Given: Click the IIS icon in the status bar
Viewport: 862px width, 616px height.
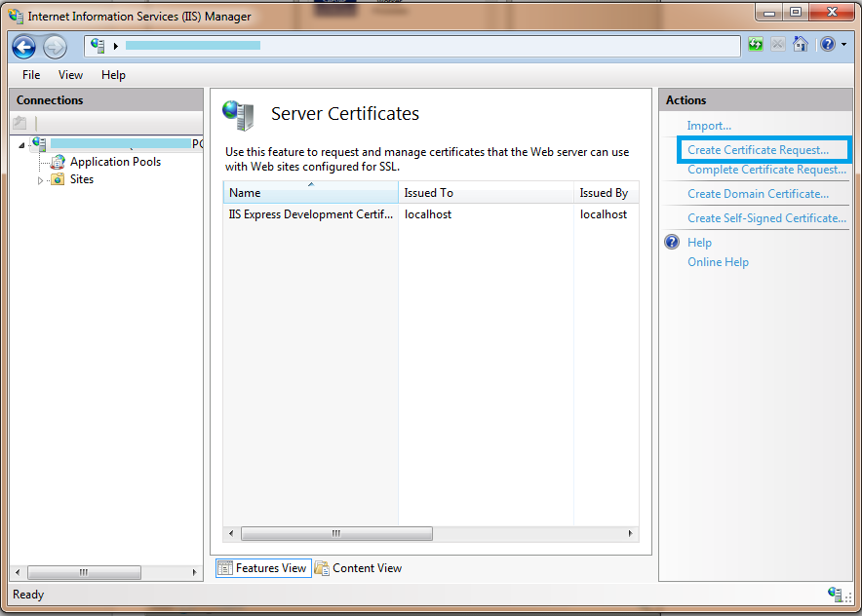Looking at the screenshot, I should [836, 595].
